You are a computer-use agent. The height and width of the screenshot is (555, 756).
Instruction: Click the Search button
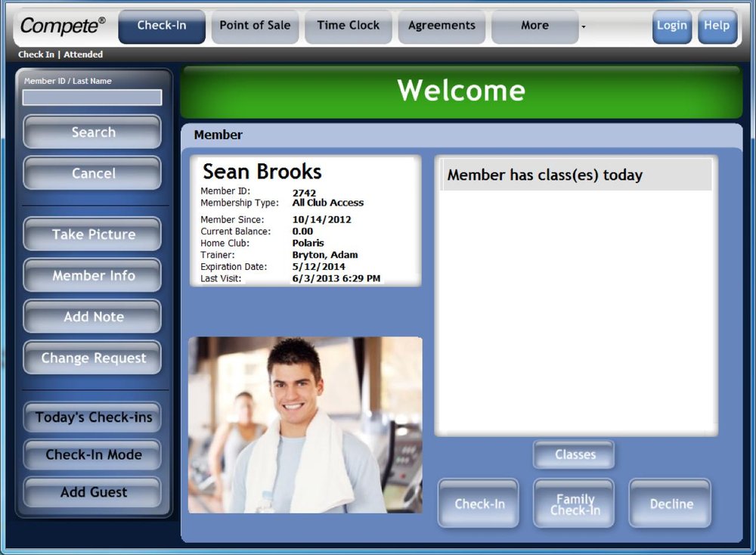(x=92, y=132)
